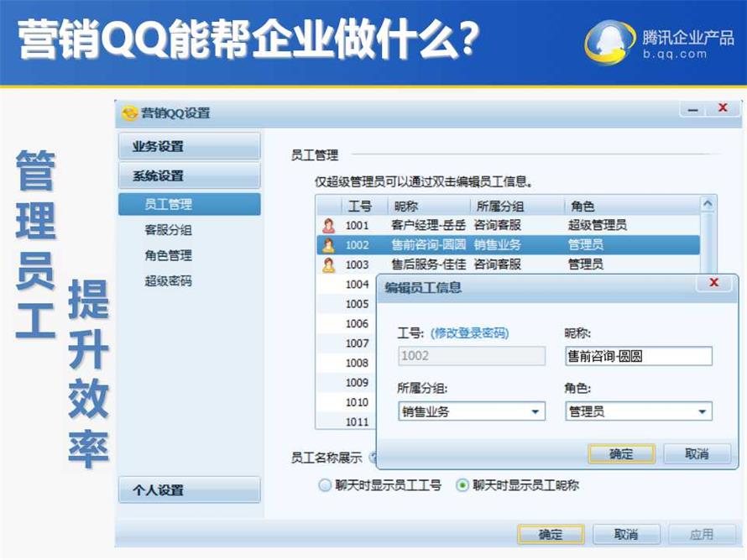Close the 编辑员工信息 dialog

click(x=713, y=284)
